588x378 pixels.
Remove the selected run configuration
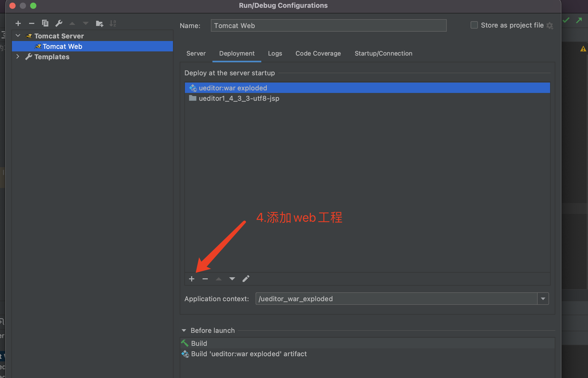coord(32,24)
